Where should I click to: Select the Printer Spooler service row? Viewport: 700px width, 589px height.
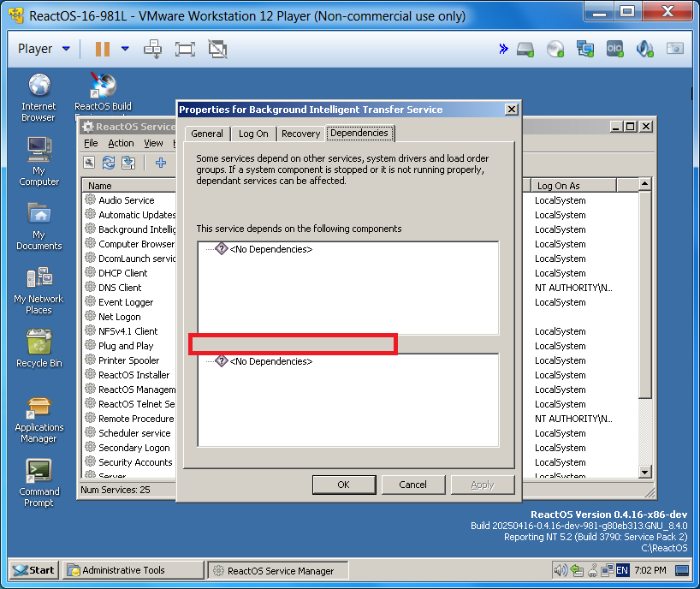click(x=129, y=360)
